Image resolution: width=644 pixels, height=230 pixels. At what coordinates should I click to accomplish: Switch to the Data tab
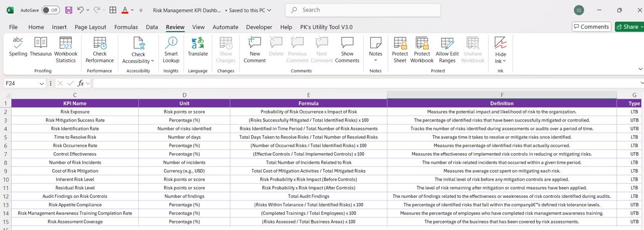(152, 27)
